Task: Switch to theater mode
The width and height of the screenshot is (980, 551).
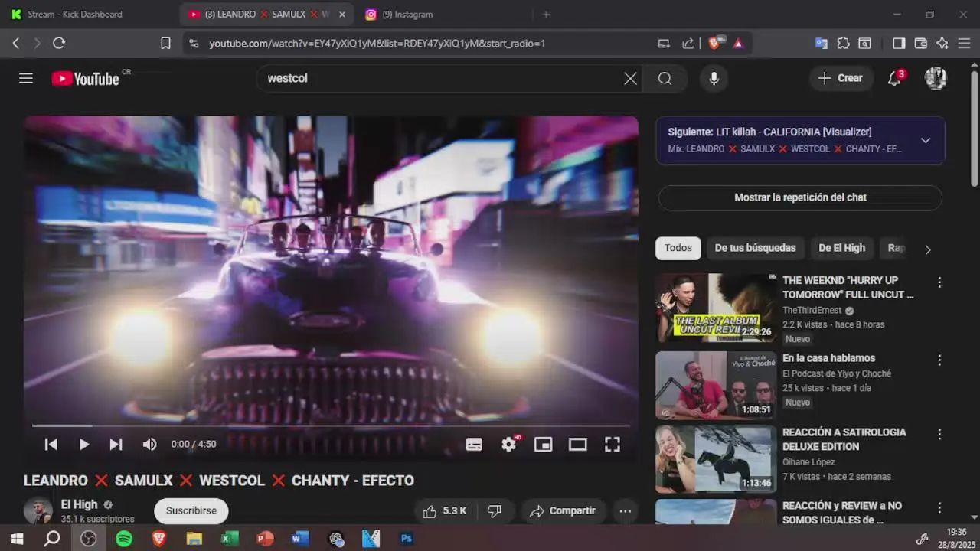Action: [x=578, y=445]
